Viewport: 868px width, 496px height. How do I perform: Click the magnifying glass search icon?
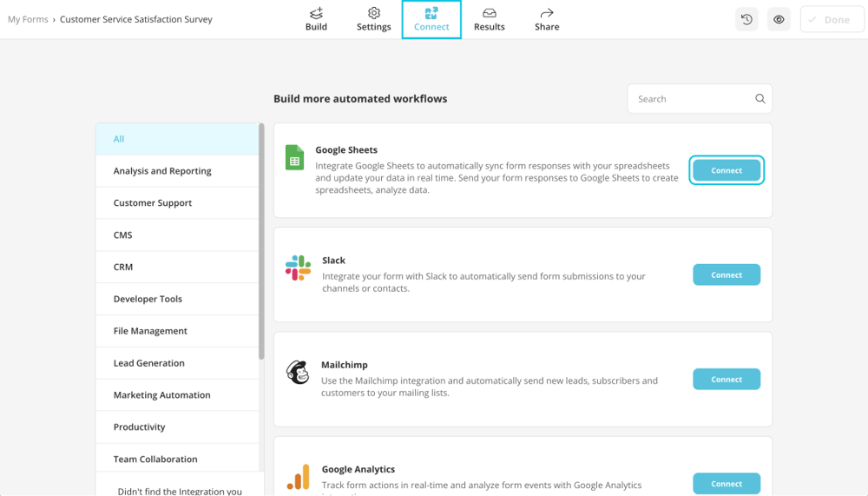(760, 99)
